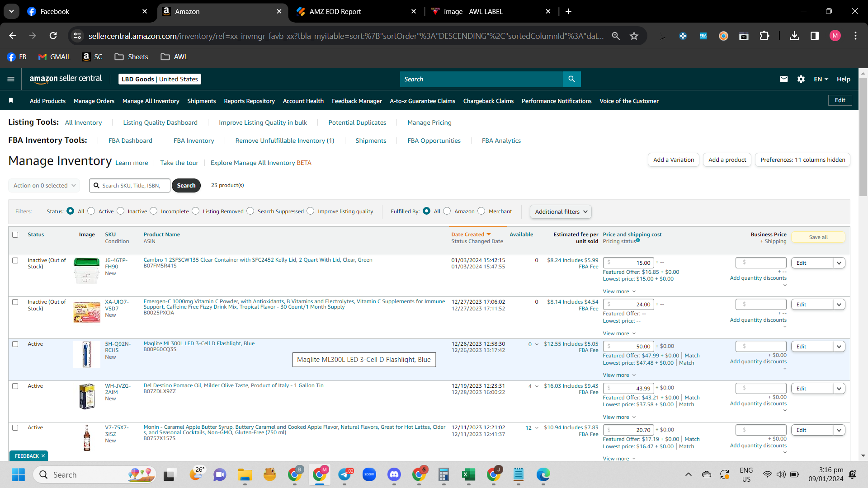Image resolution: width=868 pixels, height=488 pixels.
Task: Click the price field showing 43.99
Action: pos(628,388)
